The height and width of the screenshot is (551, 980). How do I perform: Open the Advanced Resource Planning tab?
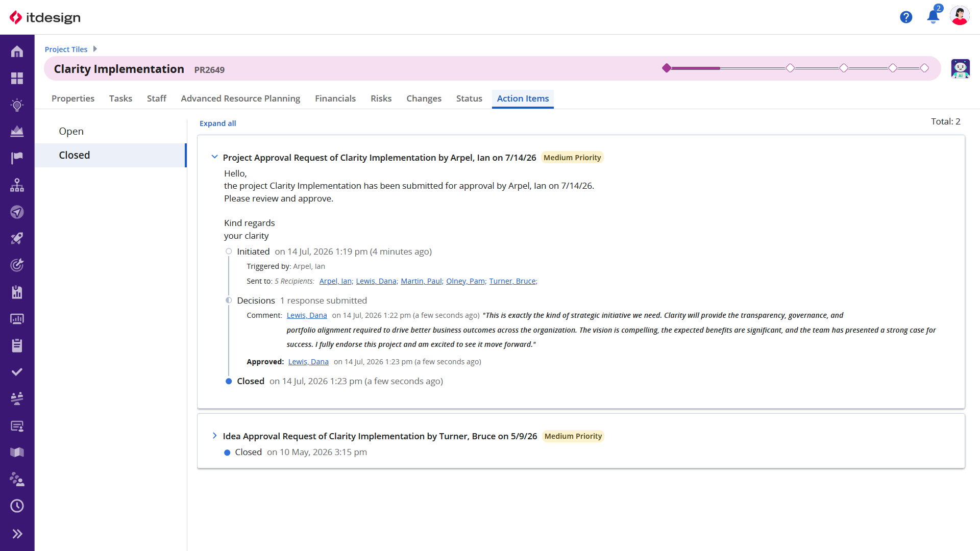click(240, 98)
